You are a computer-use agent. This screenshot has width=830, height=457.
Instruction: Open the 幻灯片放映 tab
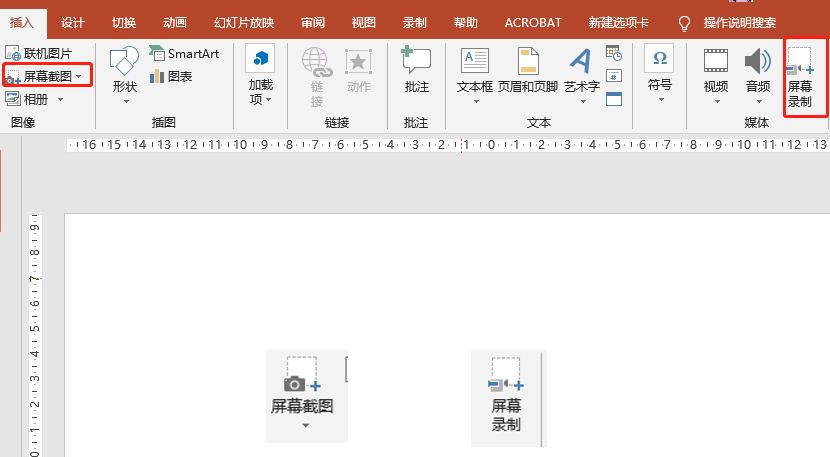click(x=244, y=23)
